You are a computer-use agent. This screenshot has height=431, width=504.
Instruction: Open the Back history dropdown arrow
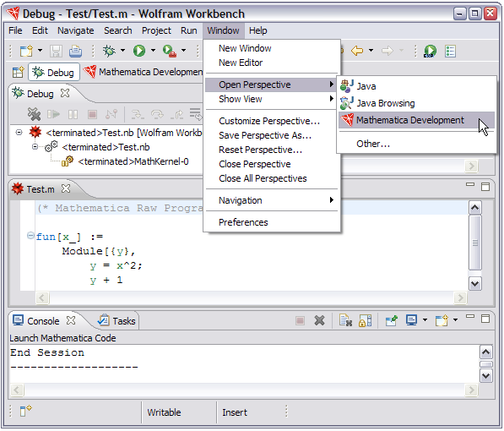[371, 51]
